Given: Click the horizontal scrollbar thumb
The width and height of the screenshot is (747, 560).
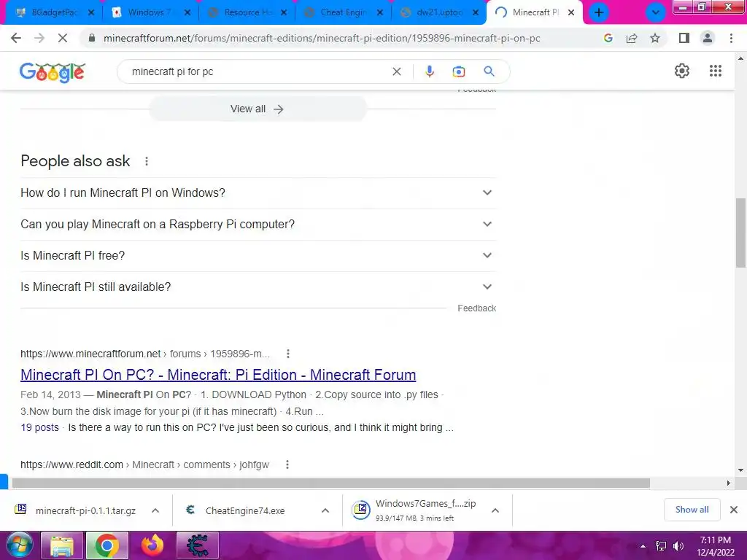Looking at the screenshot, I should pyautogui.click(x=330, y=483).
